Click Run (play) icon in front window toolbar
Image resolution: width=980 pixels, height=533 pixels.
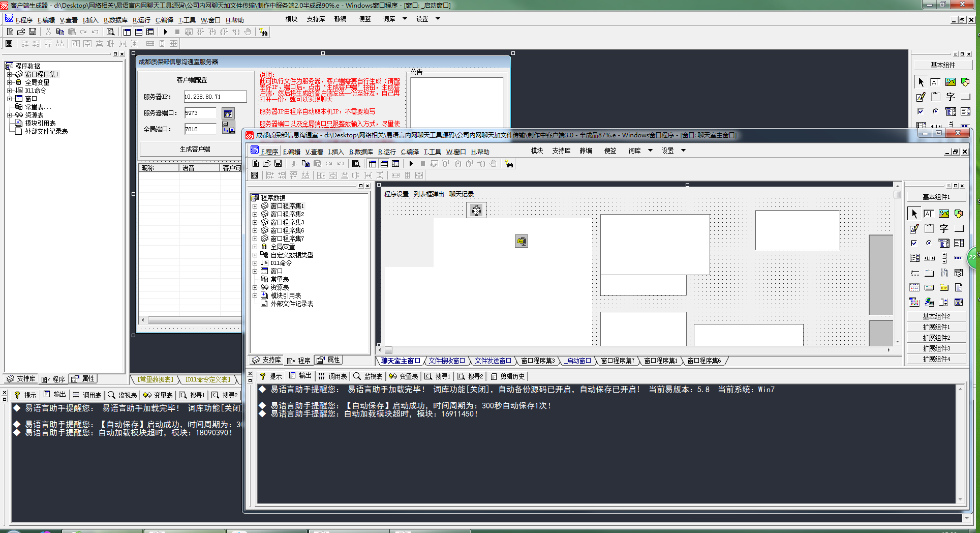coord(411,163)
